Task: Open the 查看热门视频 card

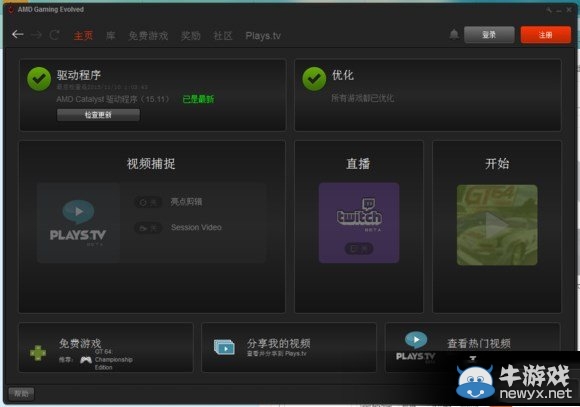Action: tap(473, 347)
